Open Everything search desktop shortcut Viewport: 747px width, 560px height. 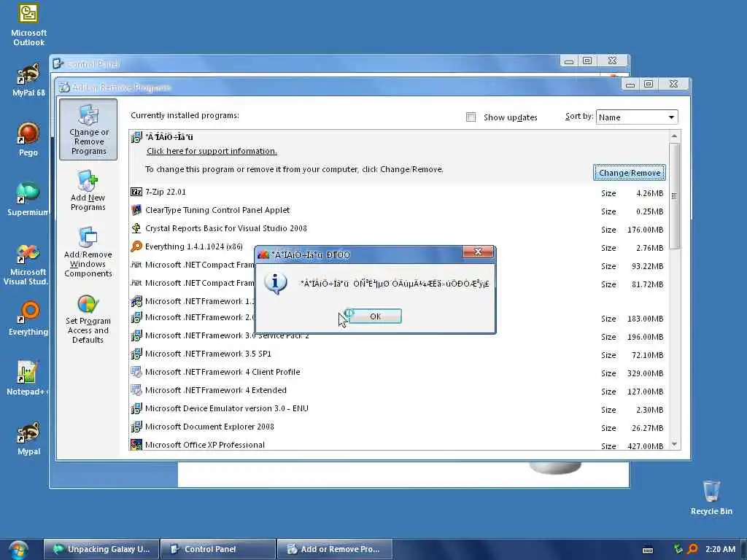pos(28,319)
